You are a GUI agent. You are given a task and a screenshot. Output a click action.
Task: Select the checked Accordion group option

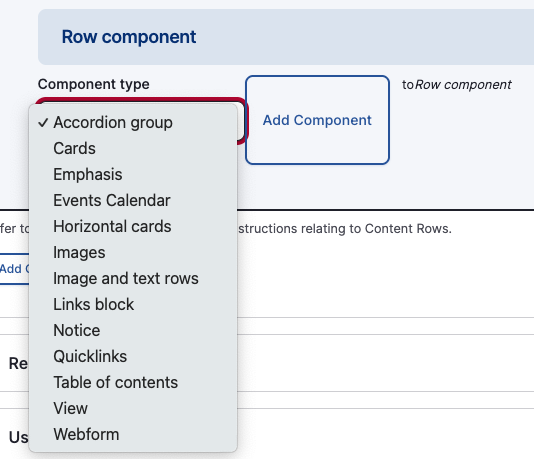(x=133, y=123)
